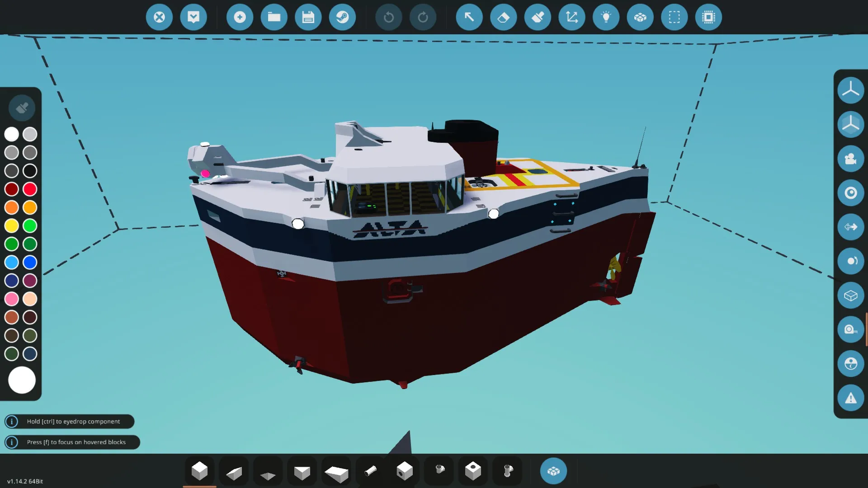Screen dimensions: 868x488
Task: Click the new vehicle plus icon
Action: [x=240, y=17]
